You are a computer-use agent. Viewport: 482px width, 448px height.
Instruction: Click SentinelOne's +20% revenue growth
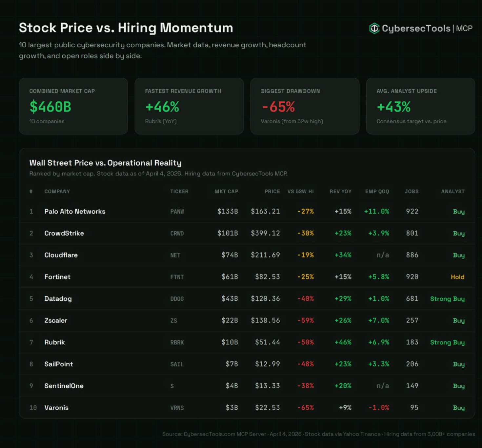point(343,386)
